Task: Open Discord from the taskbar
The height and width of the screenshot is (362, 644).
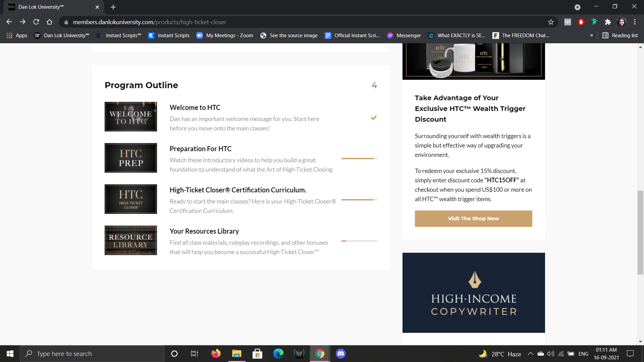Action: point(341,354)
